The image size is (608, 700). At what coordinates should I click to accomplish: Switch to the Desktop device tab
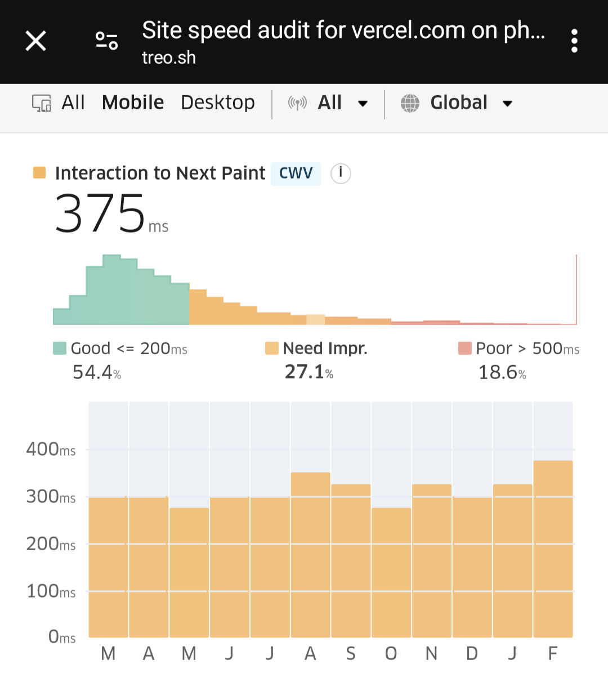(x=218, y=102)
